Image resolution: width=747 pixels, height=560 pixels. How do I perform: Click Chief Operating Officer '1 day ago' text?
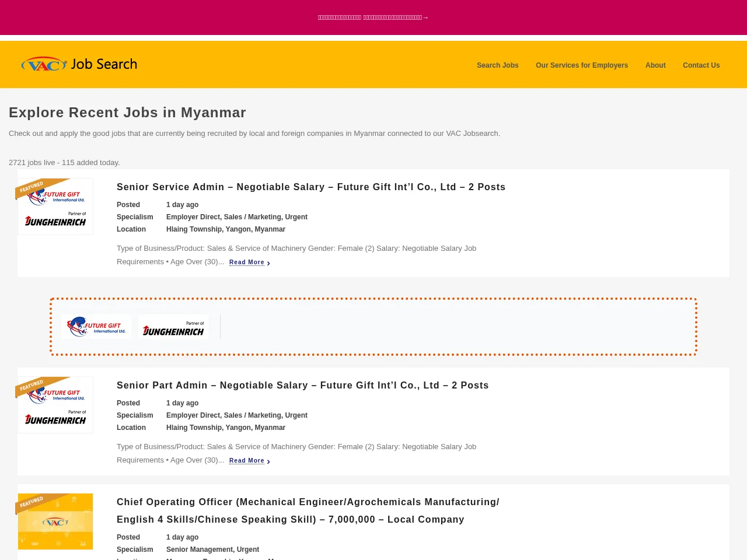pos(182,537)
